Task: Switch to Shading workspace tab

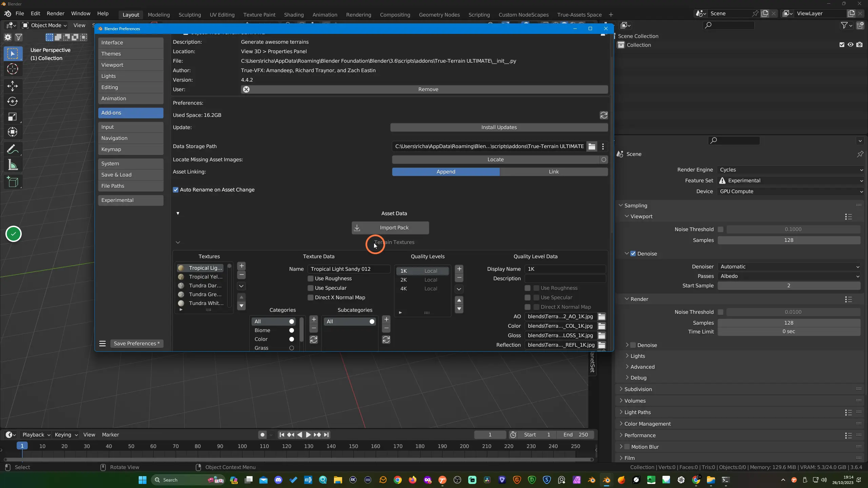Action: [x=294, y=15]
